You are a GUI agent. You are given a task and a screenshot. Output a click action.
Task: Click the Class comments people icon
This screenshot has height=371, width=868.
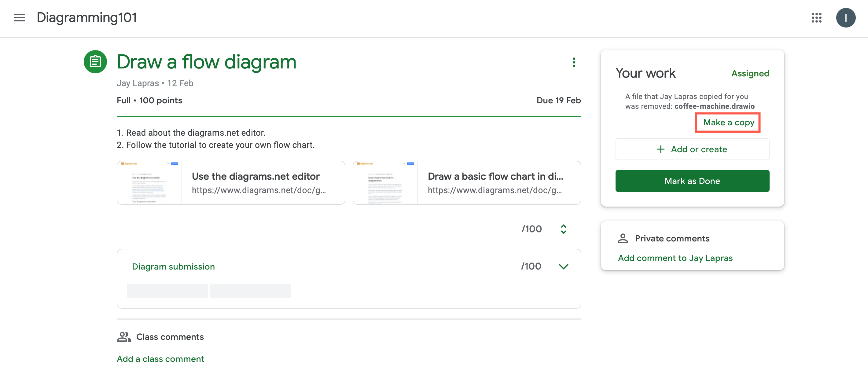124,336
